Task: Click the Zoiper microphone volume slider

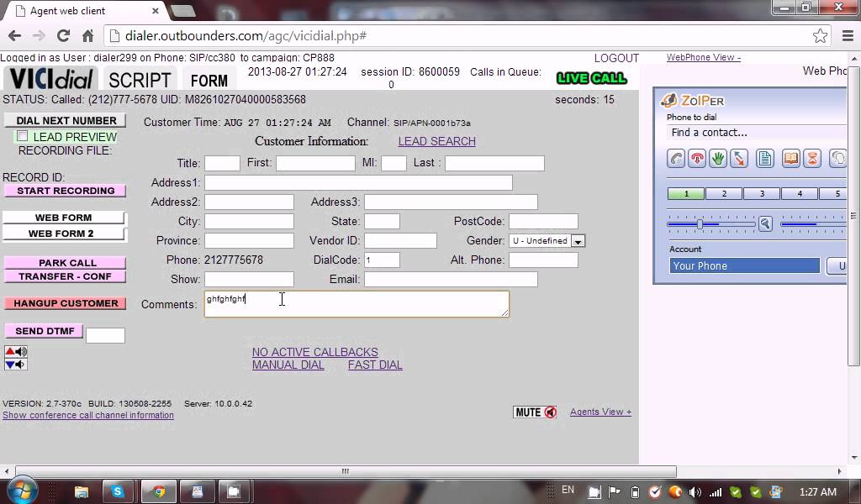Action: click(x=813, y=223)
